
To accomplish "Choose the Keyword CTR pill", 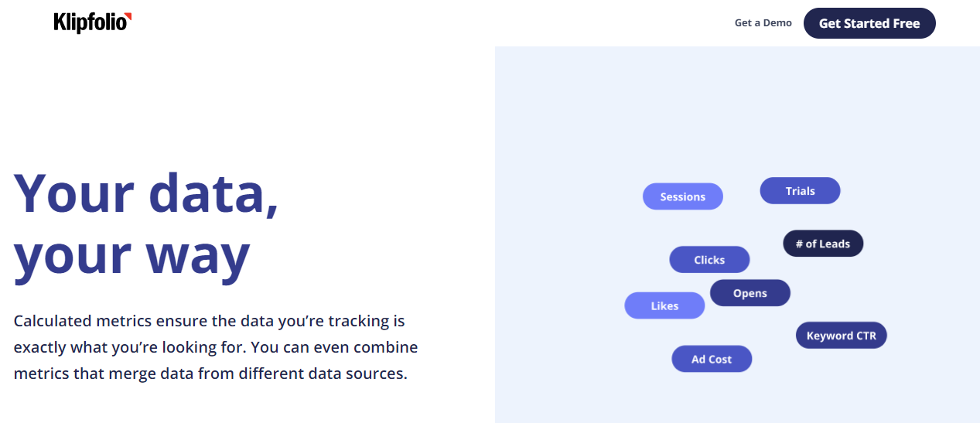I will [x=841, y=336].
